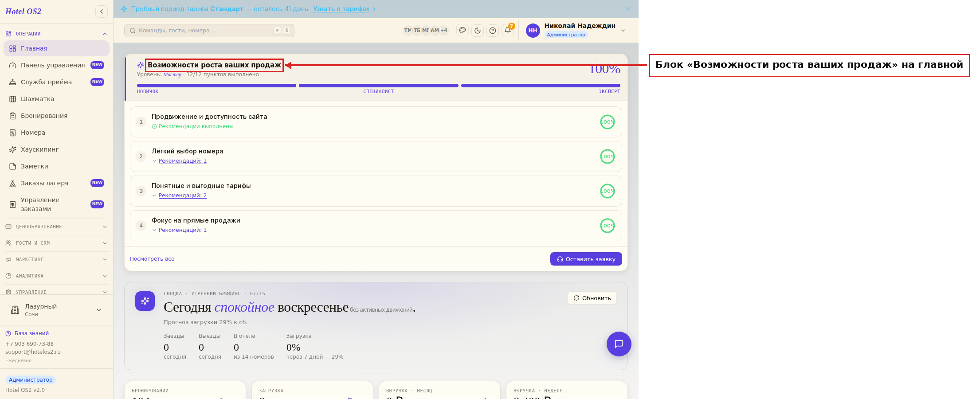Collapse the ОПЕРАЦИИ section
980x399 pixels.
click(x=56, y=34)
